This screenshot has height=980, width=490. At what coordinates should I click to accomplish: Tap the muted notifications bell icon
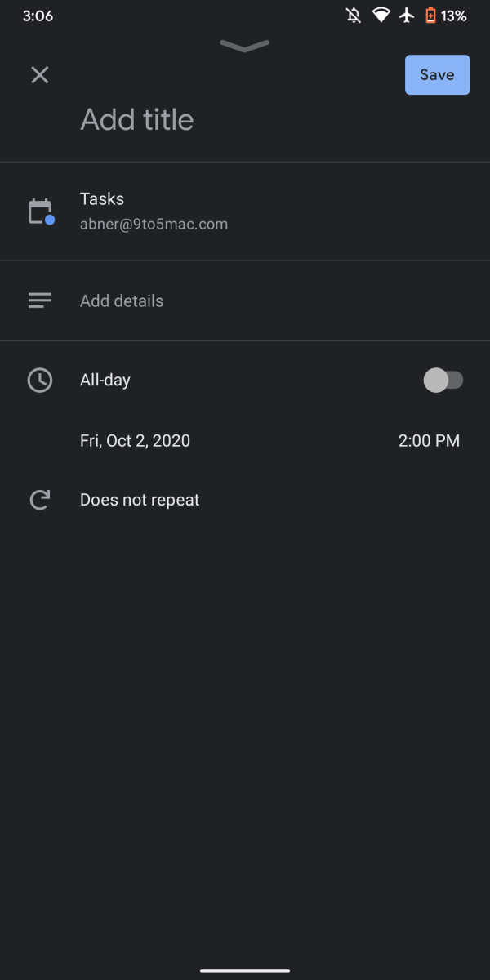(x=354, y=16)
